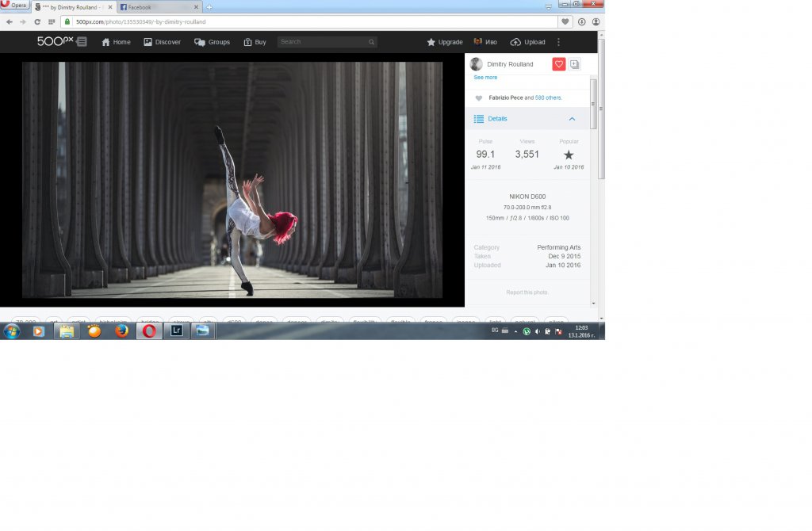Viewport: 812px width, 531px height.
Task: Click the Upgrade star link
Action: 445,42
